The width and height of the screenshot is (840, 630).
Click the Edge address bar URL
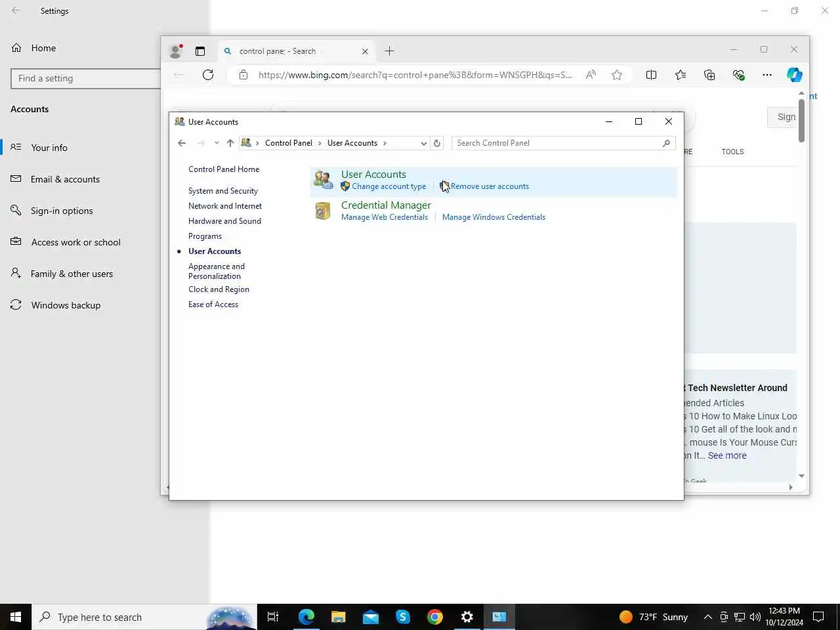pos(415,75)
